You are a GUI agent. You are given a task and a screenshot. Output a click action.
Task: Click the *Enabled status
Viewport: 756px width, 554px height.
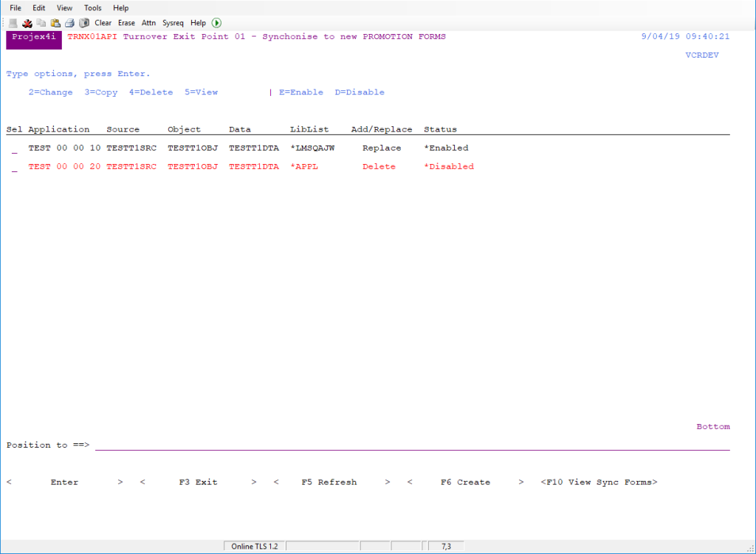(446, 148)
